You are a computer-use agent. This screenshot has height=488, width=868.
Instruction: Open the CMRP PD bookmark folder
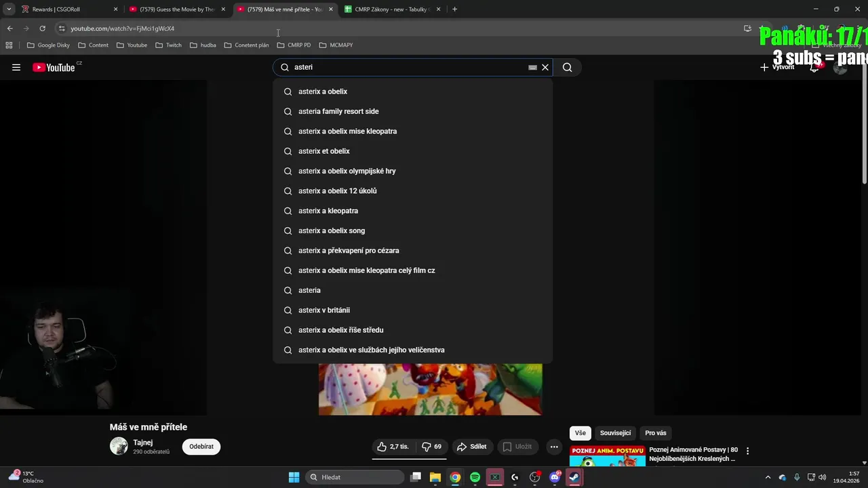point(294,45)
